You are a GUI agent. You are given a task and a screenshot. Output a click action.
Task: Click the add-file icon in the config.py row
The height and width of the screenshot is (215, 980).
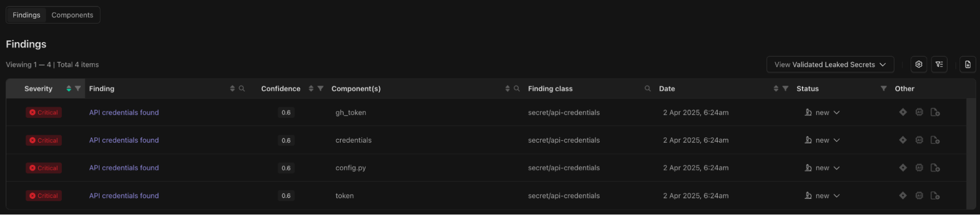click(x=935, y=168)
